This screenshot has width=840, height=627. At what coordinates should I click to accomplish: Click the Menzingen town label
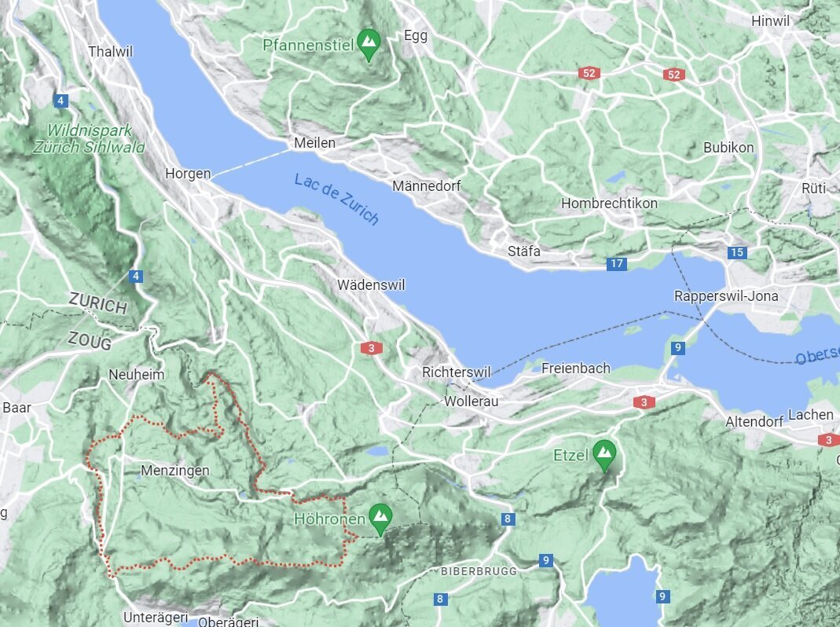coord(175,471)
